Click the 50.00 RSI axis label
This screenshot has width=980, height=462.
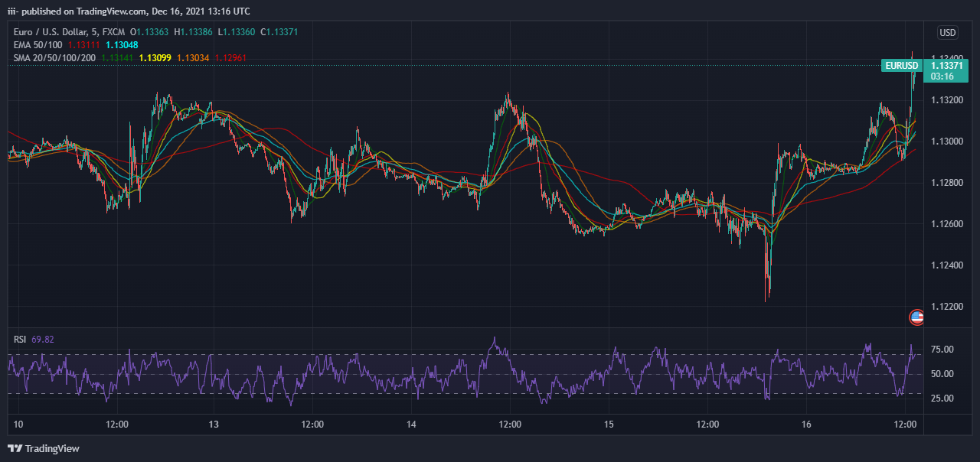pyautogui.click(x=942, y=374)
